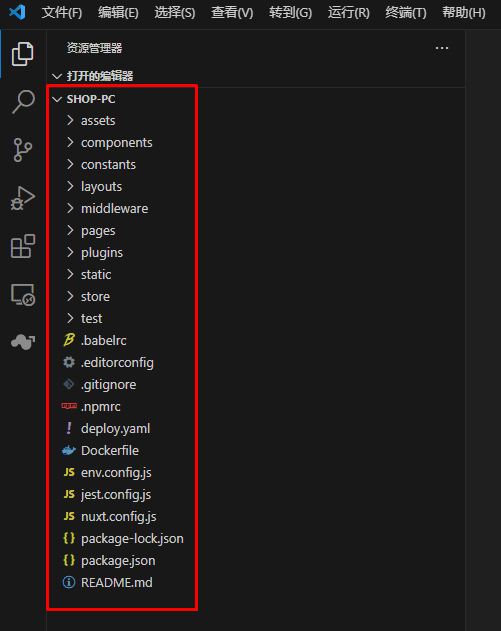Open the Run and Debug icon
Screen dimensions: 501x631
[23, 198]
